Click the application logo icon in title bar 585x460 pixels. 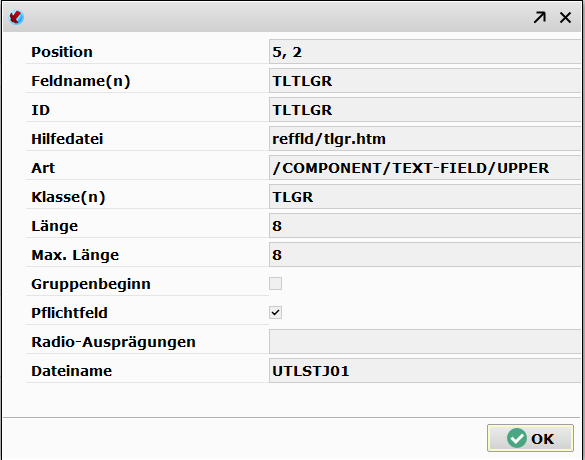click(x=16, y=17)
